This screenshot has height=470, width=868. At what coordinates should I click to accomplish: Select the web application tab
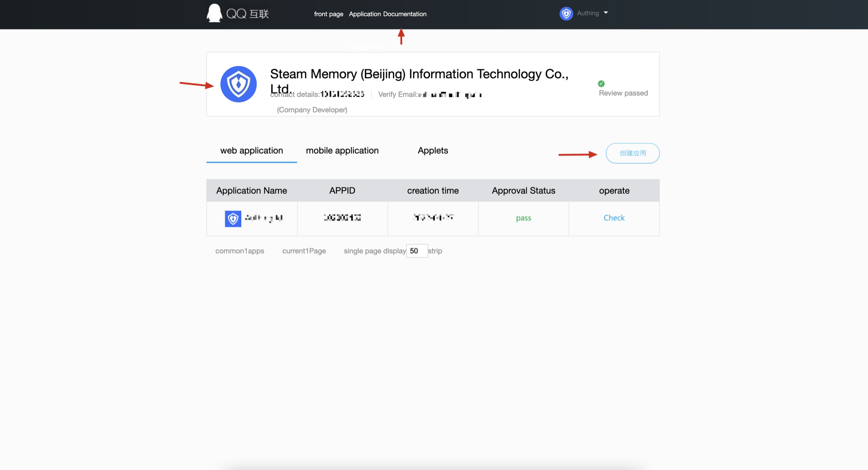pyautogui.click(x=251, y=151)
